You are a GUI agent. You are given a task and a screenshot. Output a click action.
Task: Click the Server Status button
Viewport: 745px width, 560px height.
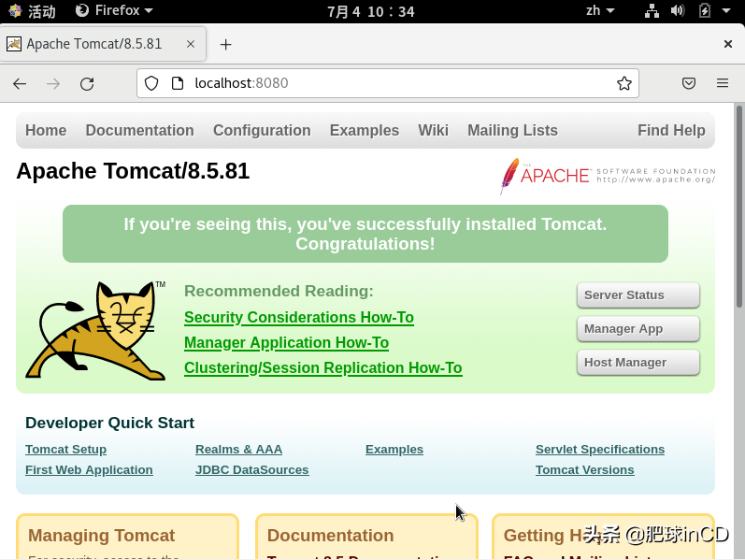coord(638,295)
